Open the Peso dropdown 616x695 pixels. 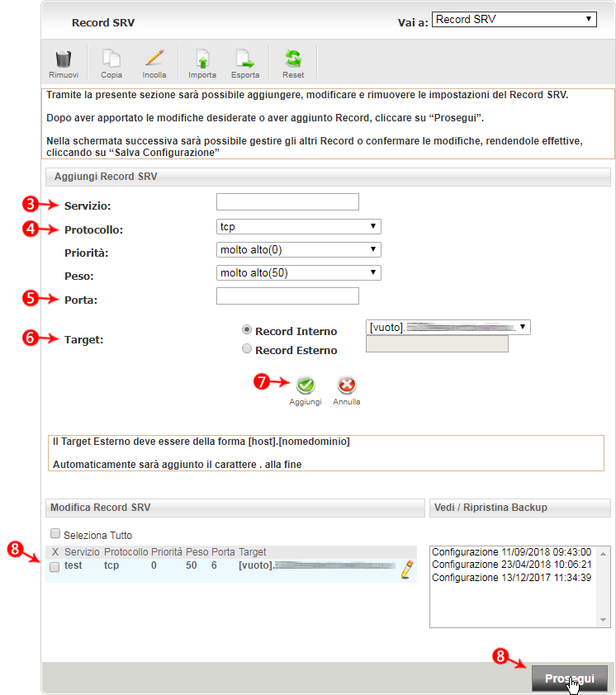(x=298, y=272)
